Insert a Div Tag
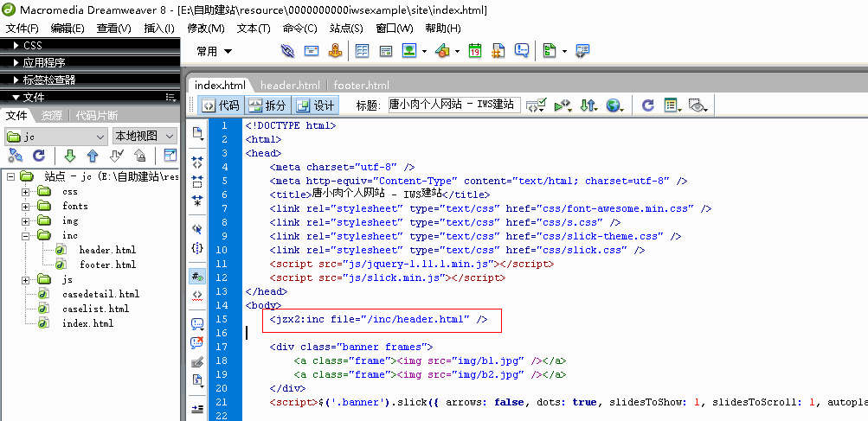The image size is (868, 421). tap(386, 51)
